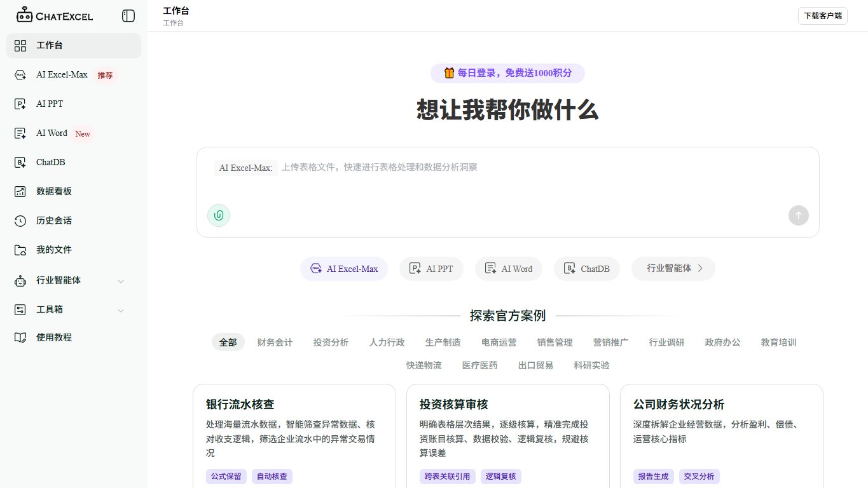Select the 生产制造 category tab
Screen dimensions: 868x488
click(443, 342)
